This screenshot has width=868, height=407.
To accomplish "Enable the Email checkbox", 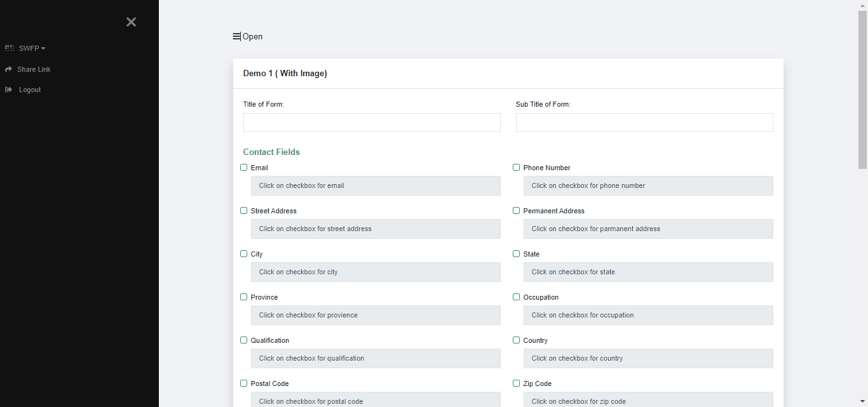I will click(243, 168).
